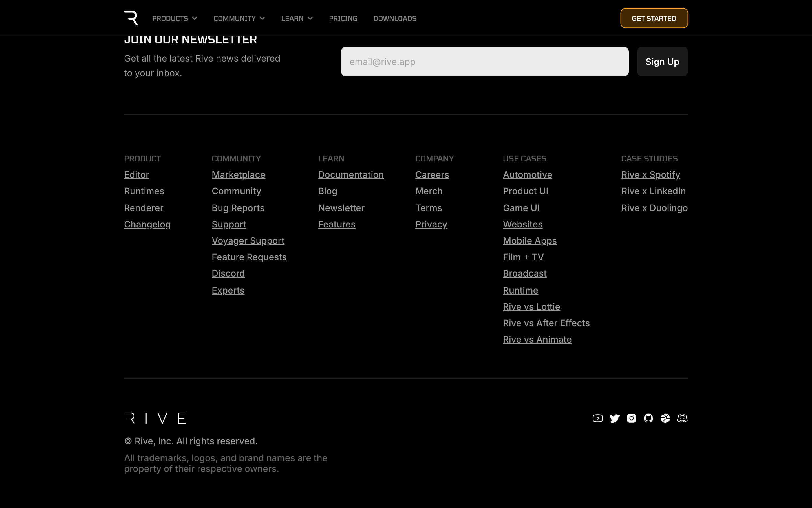Image resolution: width=812 pixels, height=508 pixels.
Task: Open the Mobile Apps link
Action: pos(530,241)
